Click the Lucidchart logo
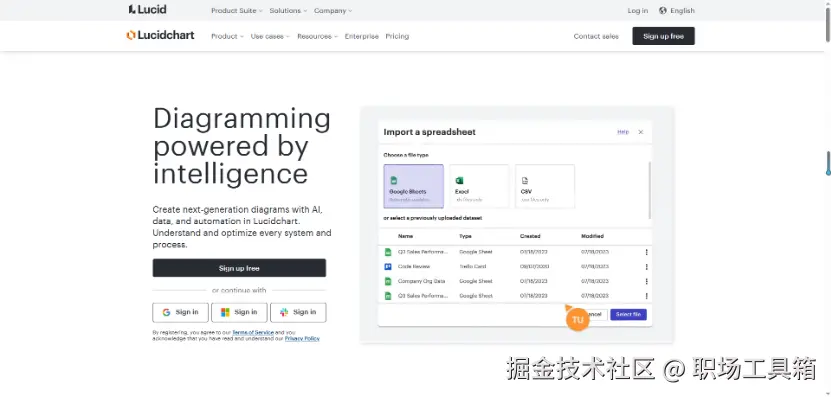The width and height of the screenshot is (831, 397). coord(160,36)
